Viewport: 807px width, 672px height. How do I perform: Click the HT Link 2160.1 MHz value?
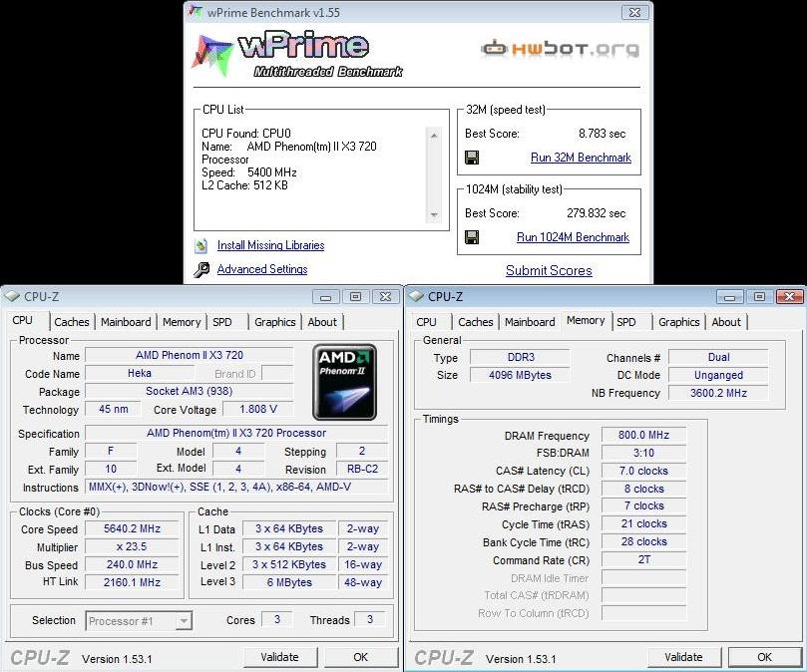coord(132,582)
